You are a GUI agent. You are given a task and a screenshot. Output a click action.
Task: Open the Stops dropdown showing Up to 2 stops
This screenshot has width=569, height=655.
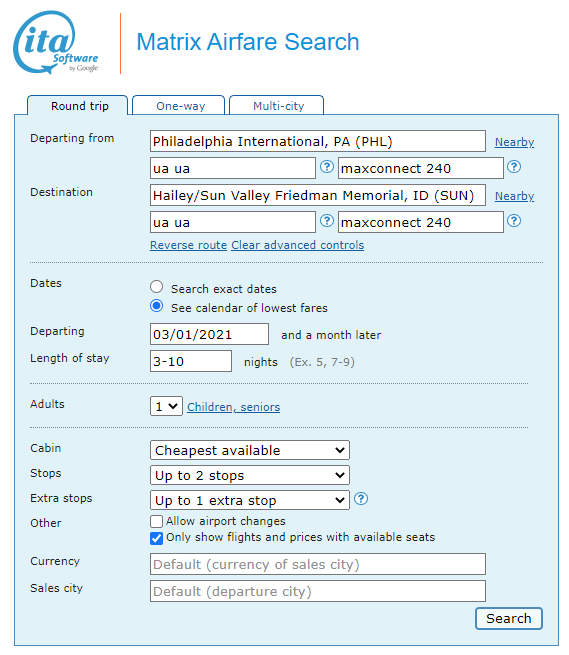(x=250, y=475)
